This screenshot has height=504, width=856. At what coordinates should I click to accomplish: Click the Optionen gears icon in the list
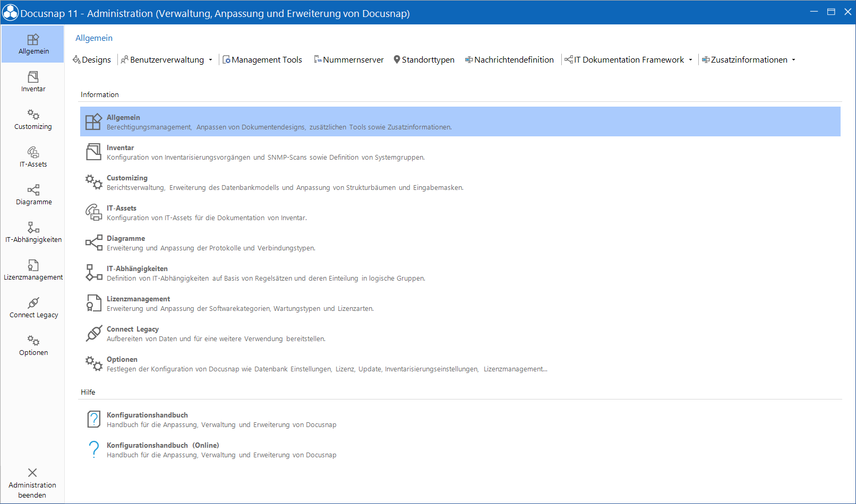(93, 364)
